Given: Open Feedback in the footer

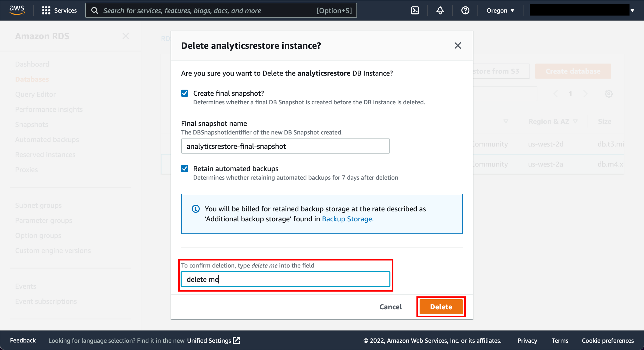Looking at the screenshot, I should 23,340.
